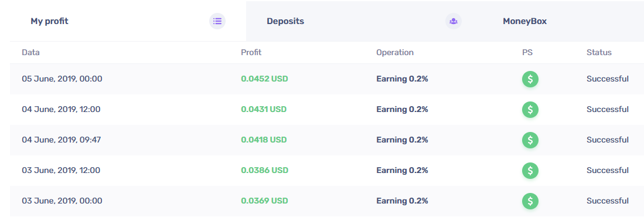Click the Data column header
This screenshot has width=644, height=217.
coord(31,53)
